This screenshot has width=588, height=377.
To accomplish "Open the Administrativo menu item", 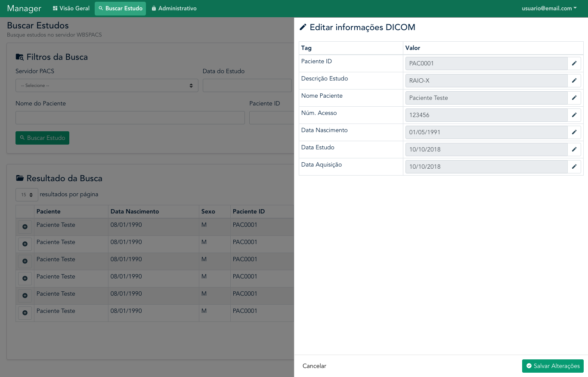I will coord(174,9).
